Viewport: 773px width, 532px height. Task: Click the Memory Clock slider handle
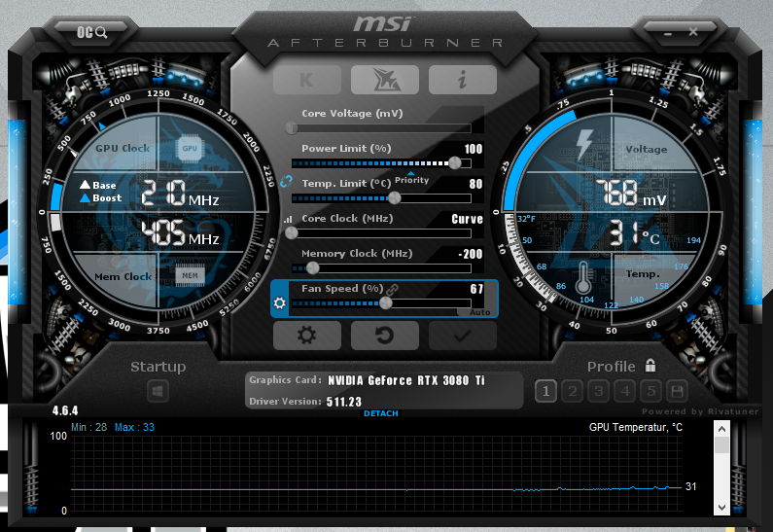312,267
